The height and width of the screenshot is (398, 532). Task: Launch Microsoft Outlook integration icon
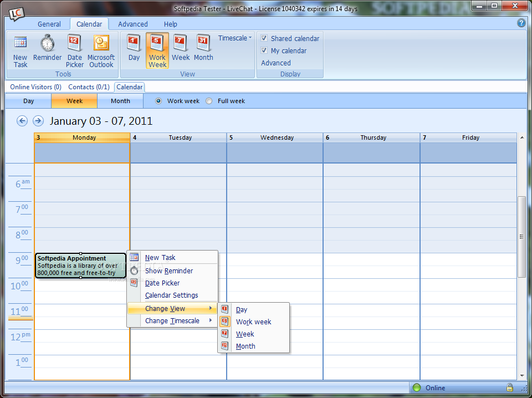(x=101, y=51)
